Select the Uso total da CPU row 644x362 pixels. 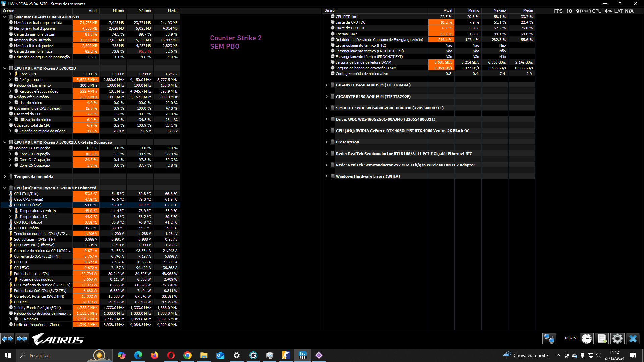tap(90, 114)
